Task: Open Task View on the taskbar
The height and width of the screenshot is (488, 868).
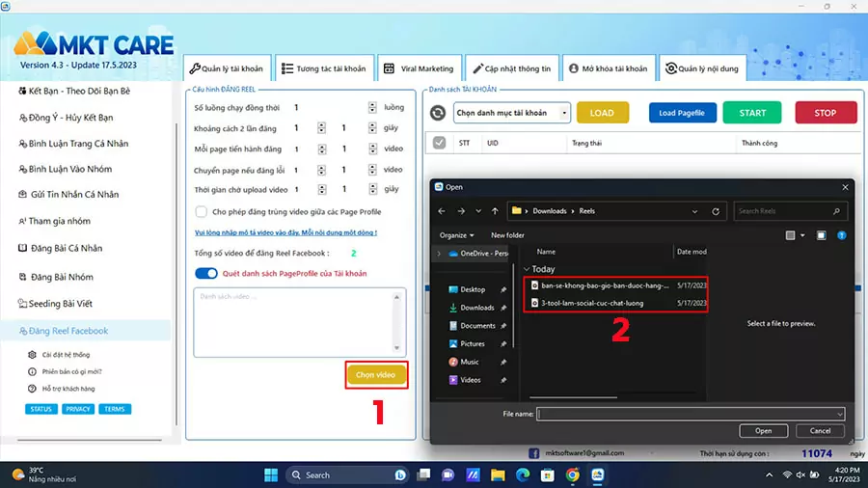Action: 423,474
